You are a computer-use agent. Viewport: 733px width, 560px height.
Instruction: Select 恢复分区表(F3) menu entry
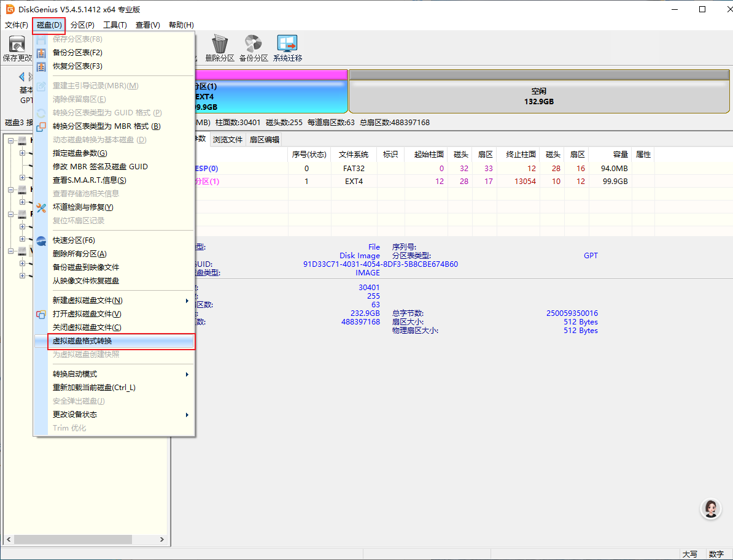[x=115, y=66]
